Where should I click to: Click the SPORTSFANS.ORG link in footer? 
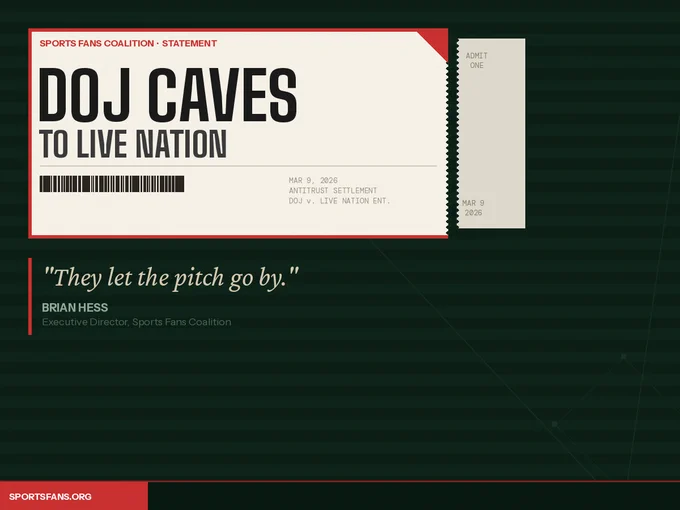[50, 497]
